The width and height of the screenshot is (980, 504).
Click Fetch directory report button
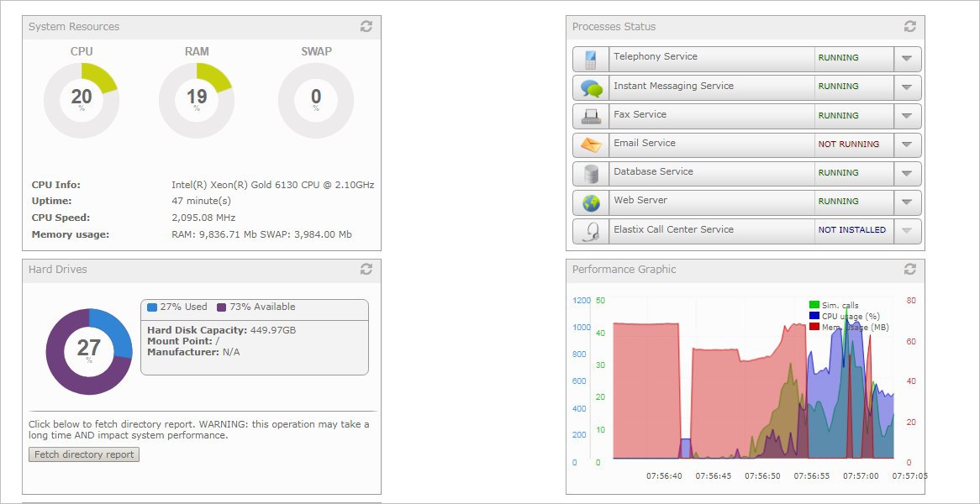[84, 454]
